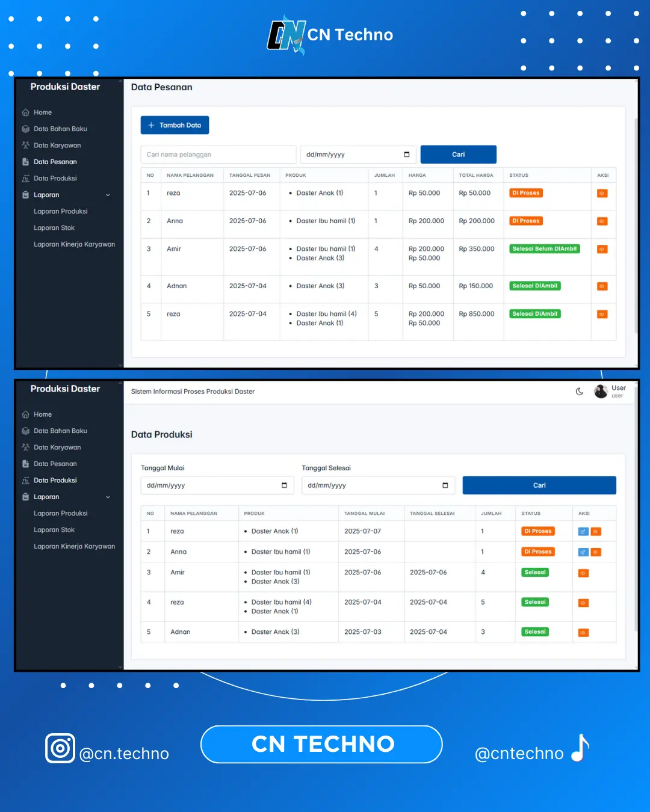Screen dimensions: 650x812
Task: Click the blue edit icon in Anna's production row
Action: [583, 552]
